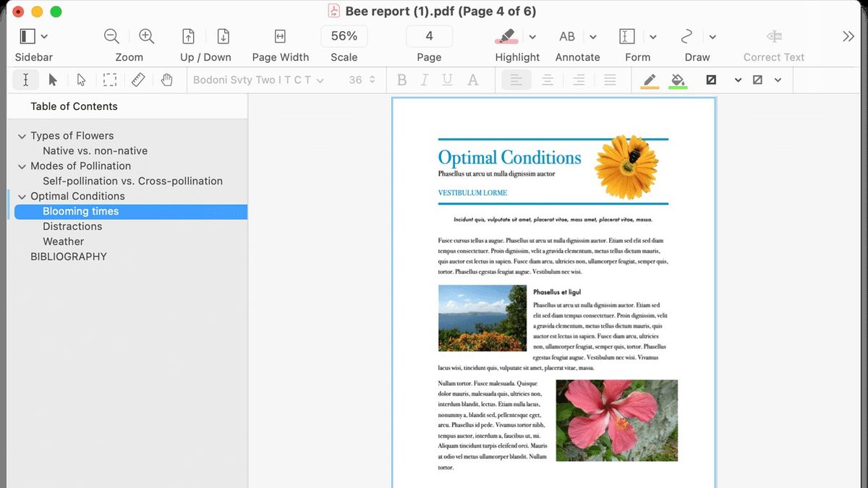The width and height of the screenshot is (868, 488).
Task: Toggle bold formatting
Action: 401,80
